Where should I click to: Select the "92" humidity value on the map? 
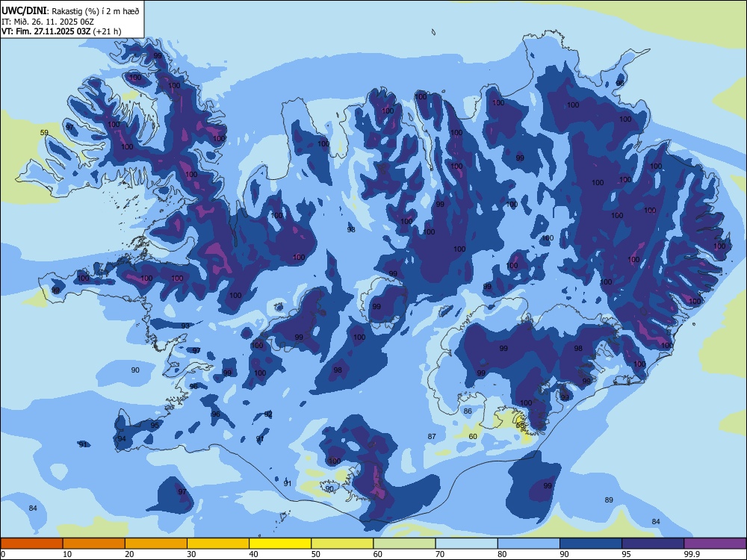pyautogui.click(x=268, y=414)
